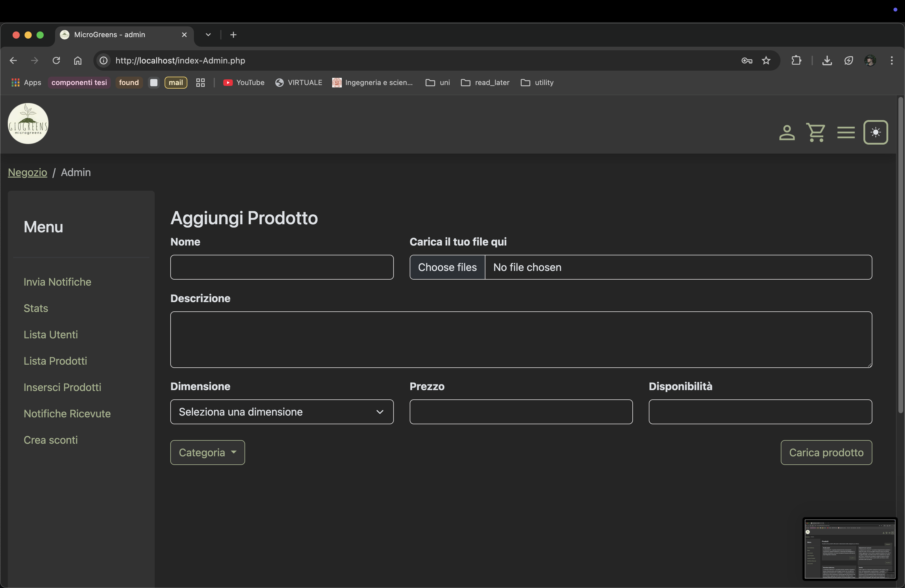Select Crea sconti menu item
The width and height of the screenshot is (905, 588).
(51, 440)
